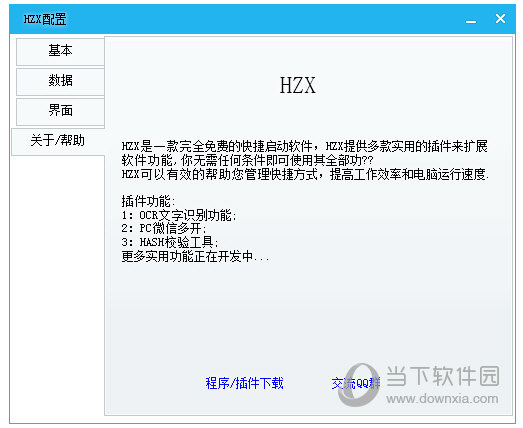Click the large HZX heading
This screenshot has height=428, width=523.
click(298, 85)
